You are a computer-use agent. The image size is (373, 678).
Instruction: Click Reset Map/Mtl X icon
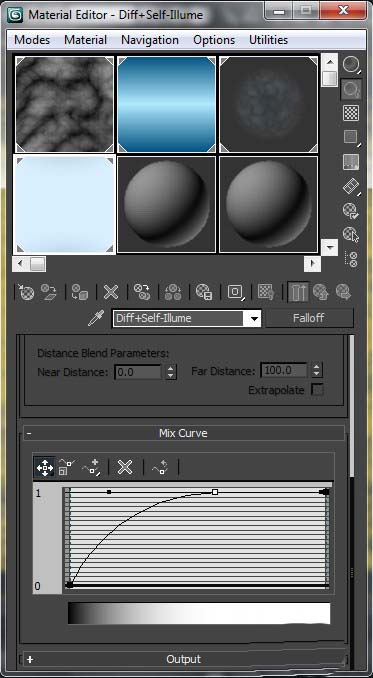click(x=111, y=293)
